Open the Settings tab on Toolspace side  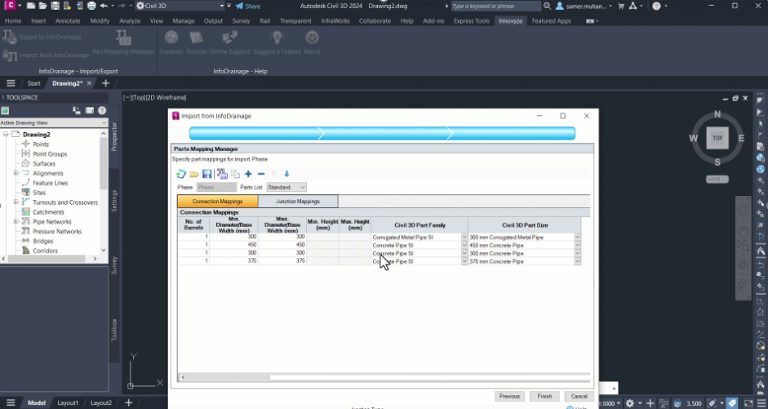click(114, 200)
